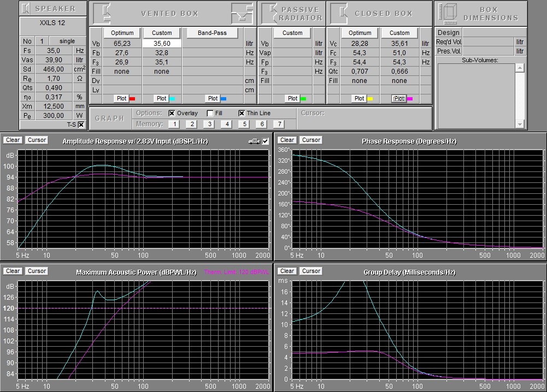Screen dimensions: 547x392
Task: Click the Vented Box enclosure icon
Action: point(99,13)
